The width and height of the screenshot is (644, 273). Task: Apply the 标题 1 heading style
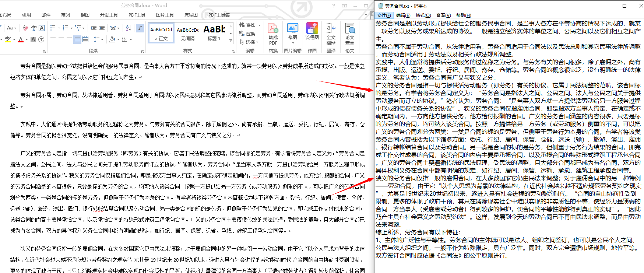pos(214,33)
